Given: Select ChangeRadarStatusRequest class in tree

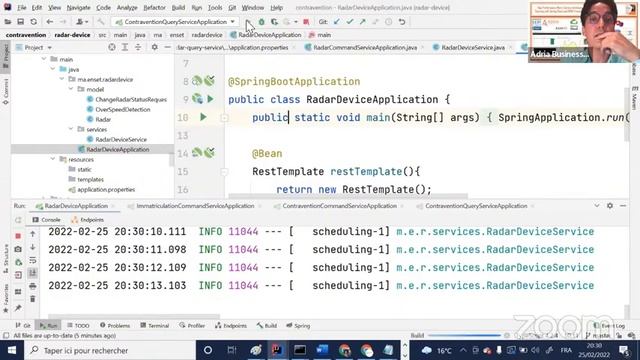Looking at the screenshot, I should [x=131, y=99].
